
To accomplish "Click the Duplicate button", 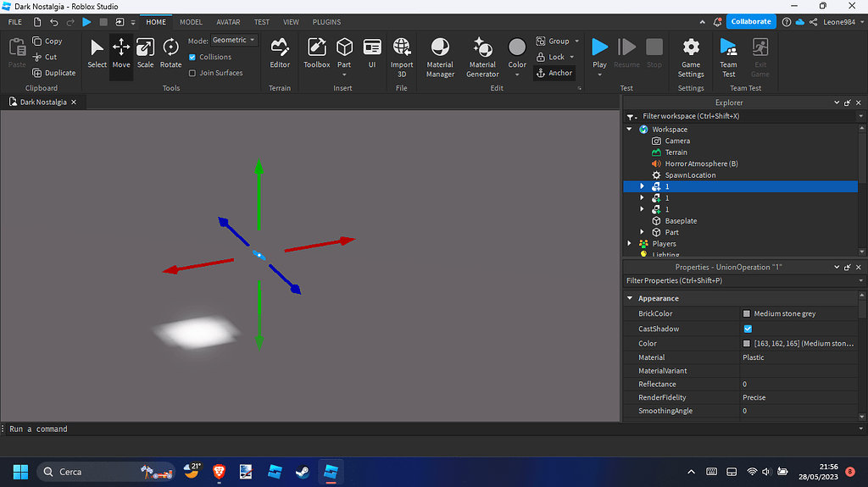I will coord(53,73).
